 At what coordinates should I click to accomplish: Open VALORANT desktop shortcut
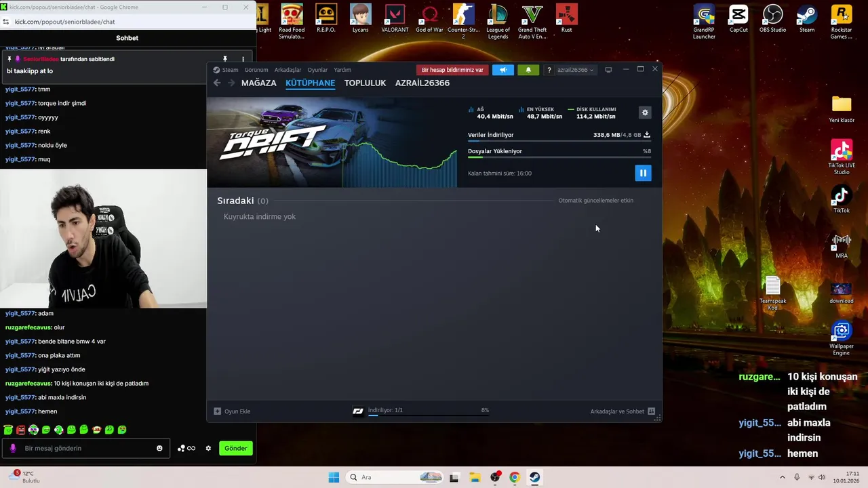(395, 19)
